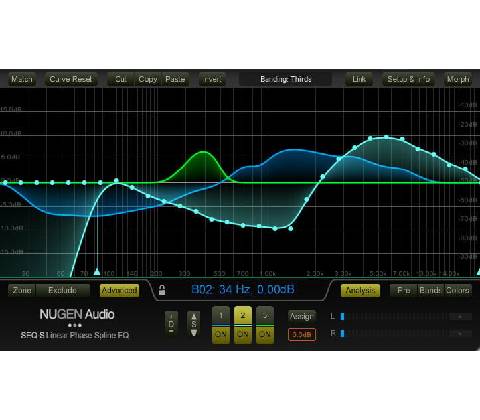Click the peak of the green bell curve
480x420 pixels.
pyautogui.click(x=203, y=152)
